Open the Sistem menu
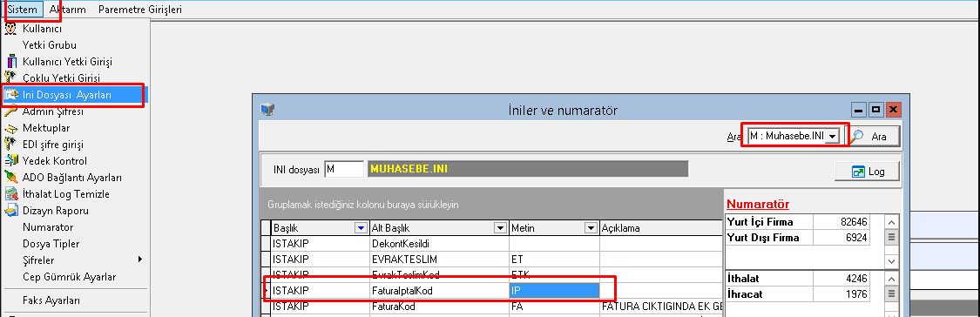The width and height of the screenshot is (980, 317). (23, 10)
